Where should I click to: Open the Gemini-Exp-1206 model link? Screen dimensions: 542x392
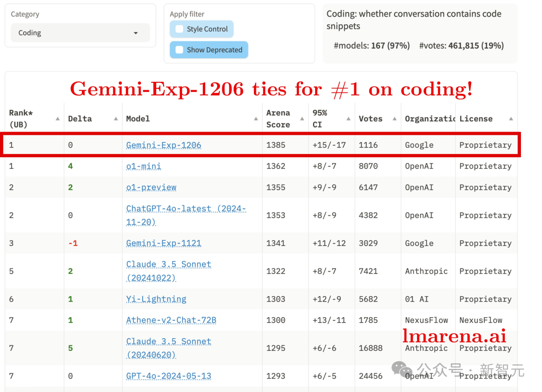164,145
